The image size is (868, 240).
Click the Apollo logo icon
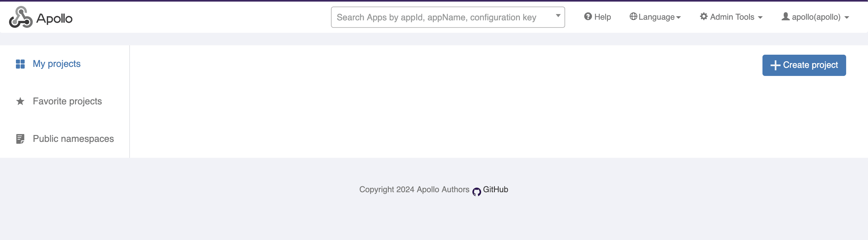(x=21, y=17)
